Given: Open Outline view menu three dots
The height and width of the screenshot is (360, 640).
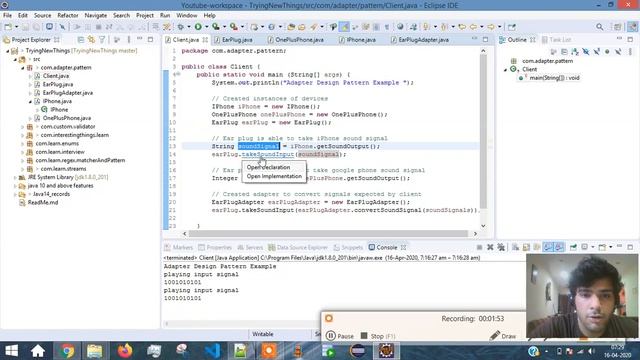Looking at the screenshot, I should coord(630,52).
